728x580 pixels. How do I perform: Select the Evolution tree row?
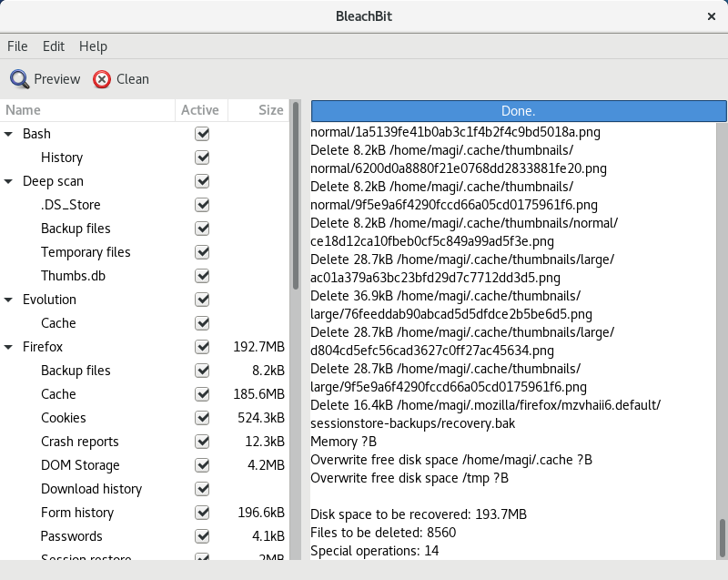pos(145,300)
